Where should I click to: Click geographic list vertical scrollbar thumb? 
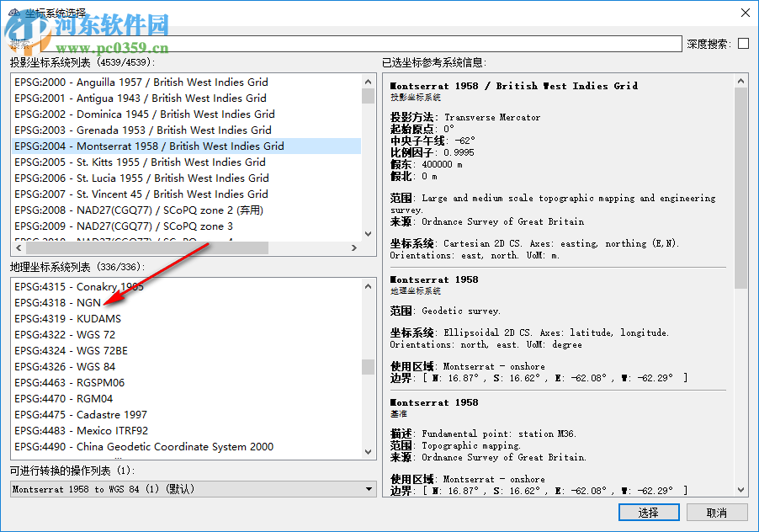coord(368,367)
